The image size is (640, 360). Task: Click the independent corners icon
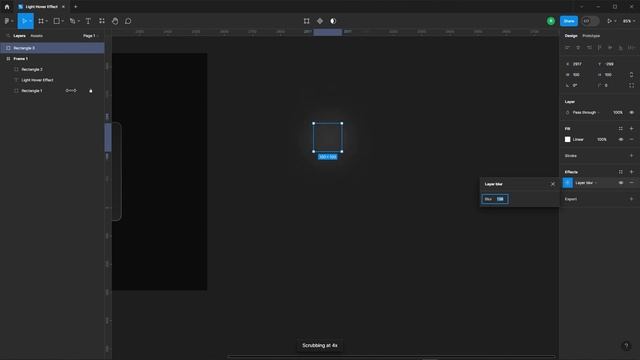[631, 85]
